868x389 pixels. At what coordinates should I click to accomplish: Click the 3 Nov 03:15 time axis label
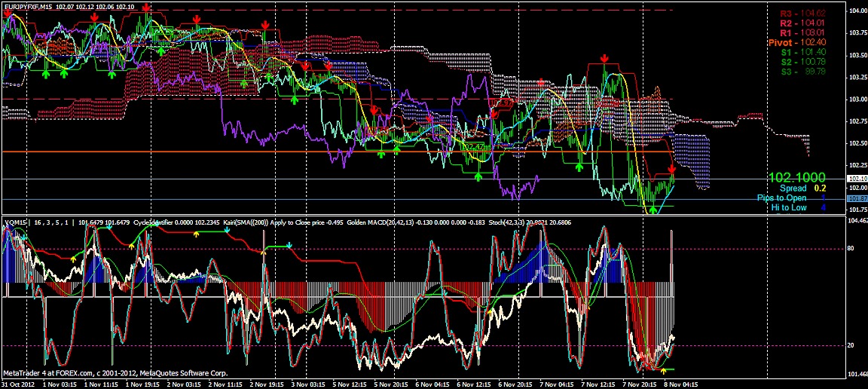307,384
